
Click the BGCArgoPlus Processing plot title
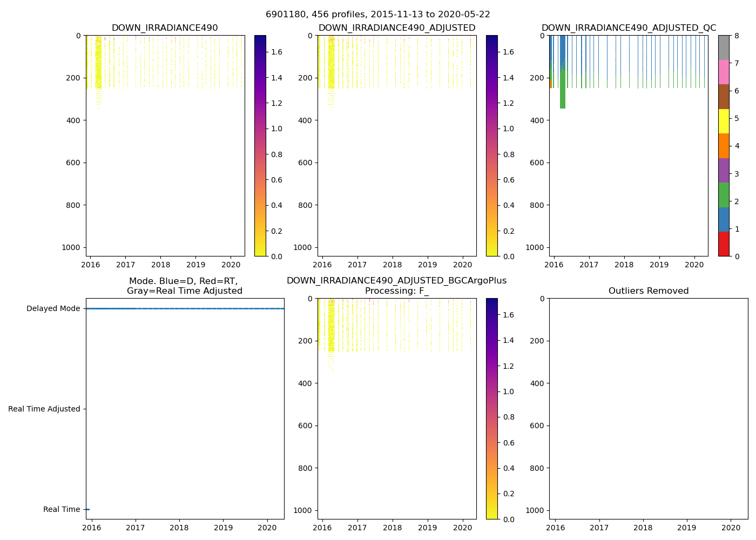click(x=397, y=286)
